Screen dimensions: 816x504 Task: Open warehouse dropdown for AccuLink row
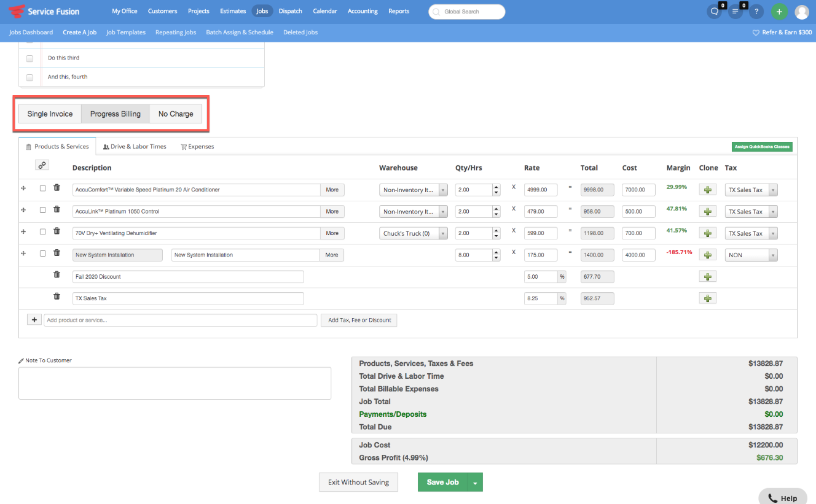(414, 212)
